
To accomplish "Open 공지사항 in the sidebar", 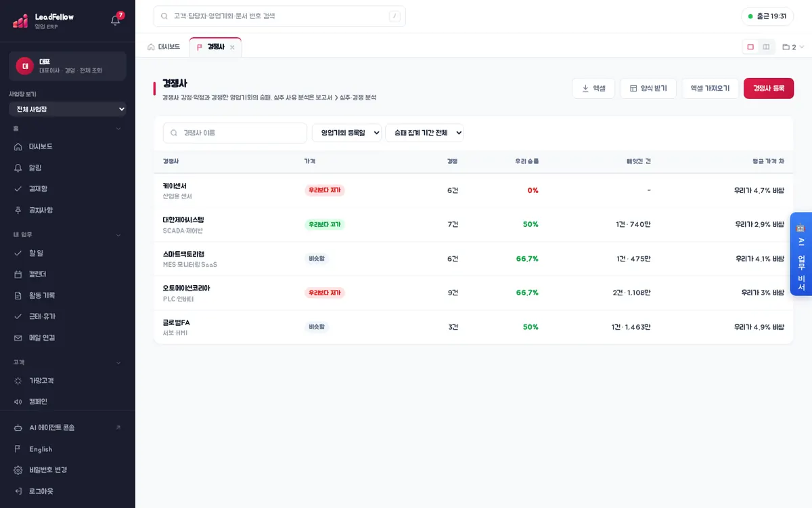I will tap(68, 210).
